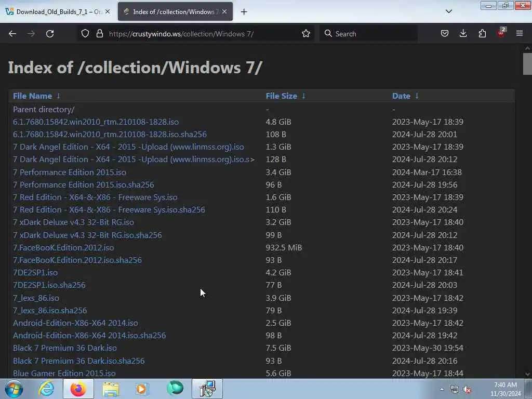
Task: Open the Firefox application menu
Action: (520, 34)
